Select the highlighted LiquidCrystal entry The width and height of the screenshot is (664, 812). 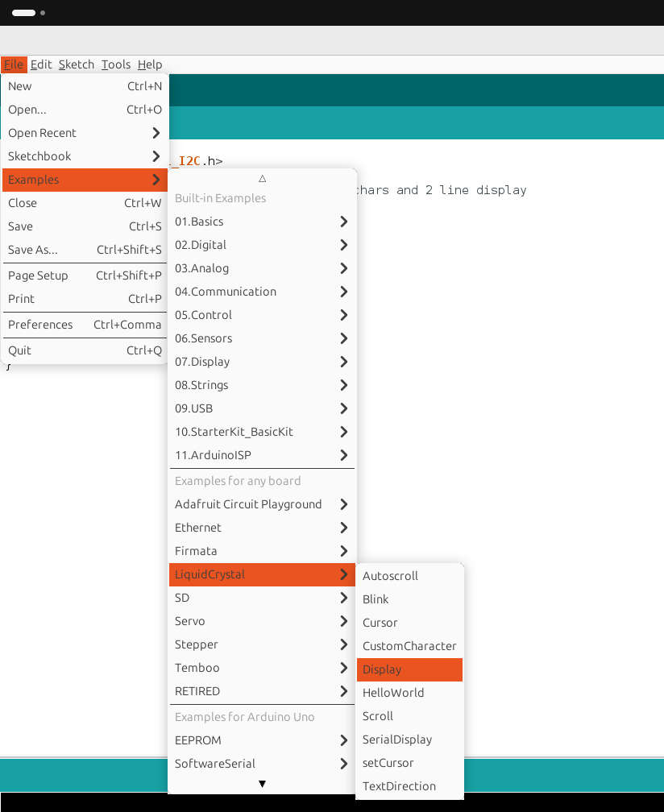click(x=262, y=574)
